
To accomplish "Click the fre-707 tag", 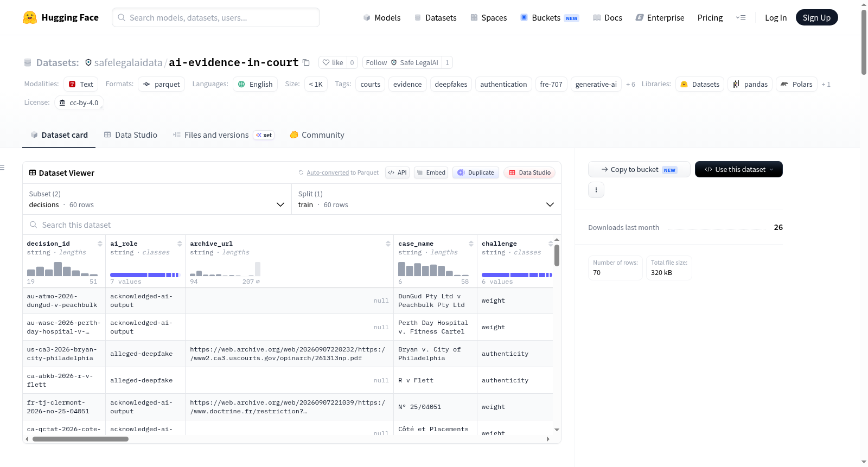I will pos(551,84).
